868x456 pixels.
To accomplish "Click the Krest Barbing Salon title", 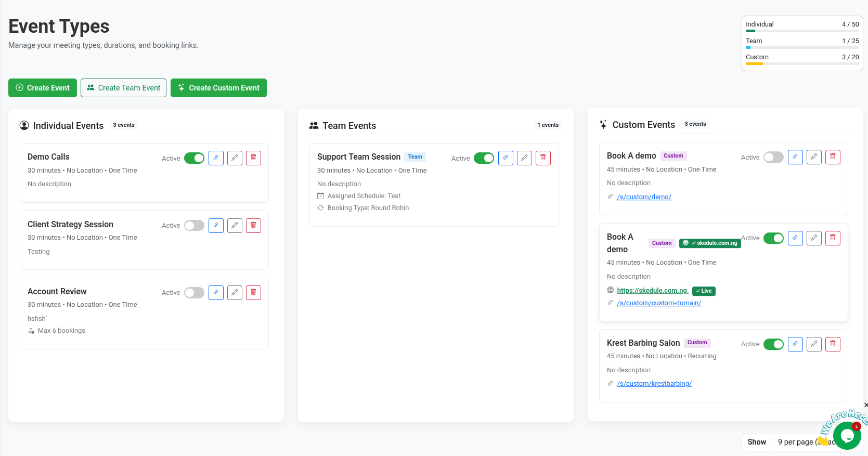I will 643,343.
